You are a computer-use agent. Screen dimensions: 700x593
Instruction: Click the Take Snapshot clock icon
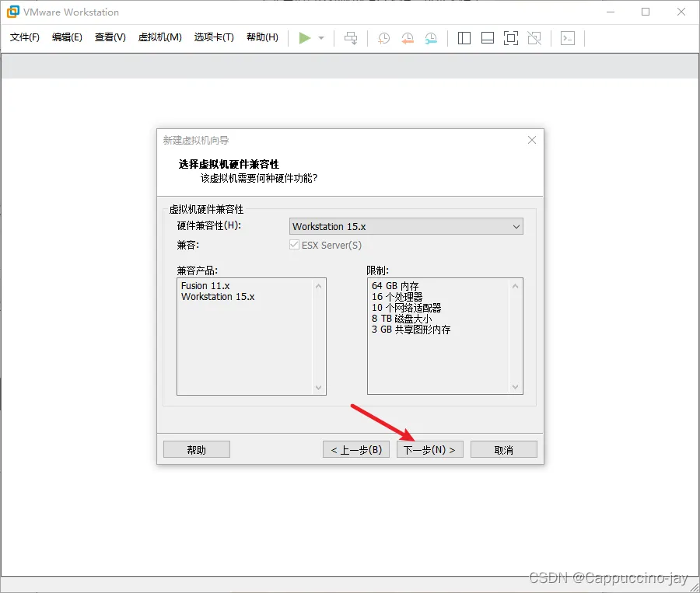[384, 38]
